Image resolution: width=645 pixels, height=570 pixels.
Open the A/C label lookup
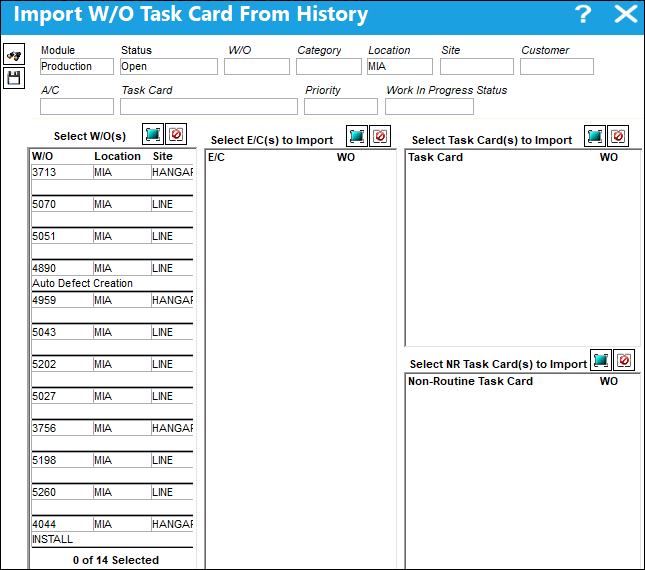pyautogui.click(x=50, y=90)
